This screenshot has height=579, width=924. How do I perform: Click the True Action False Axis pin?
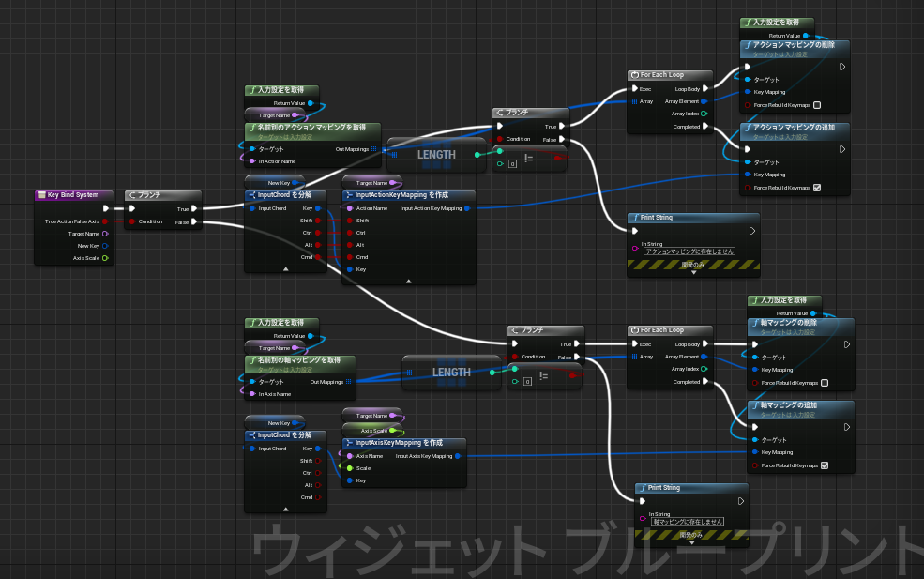pos(105,221)
